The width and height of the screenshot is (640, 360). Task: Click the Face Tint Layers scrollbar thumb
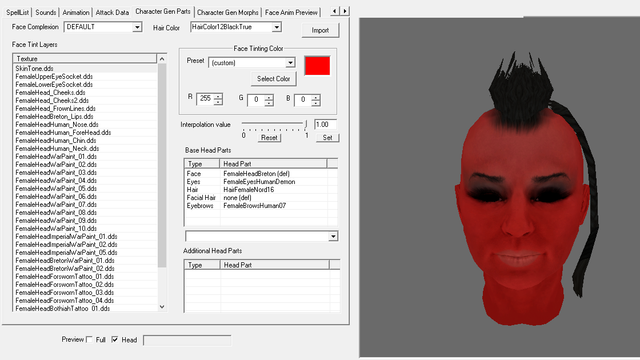[162, 165]
